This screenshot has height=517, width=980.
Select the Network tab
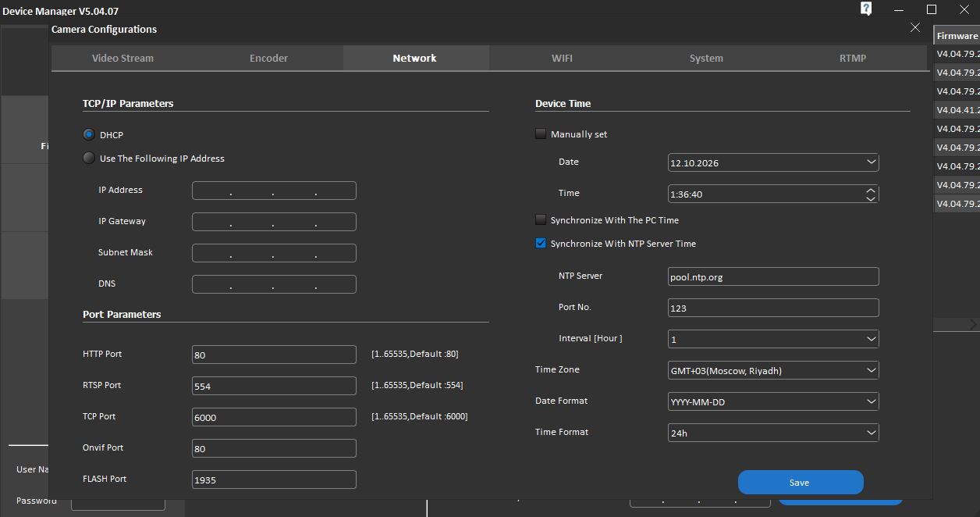pos(414,58)
